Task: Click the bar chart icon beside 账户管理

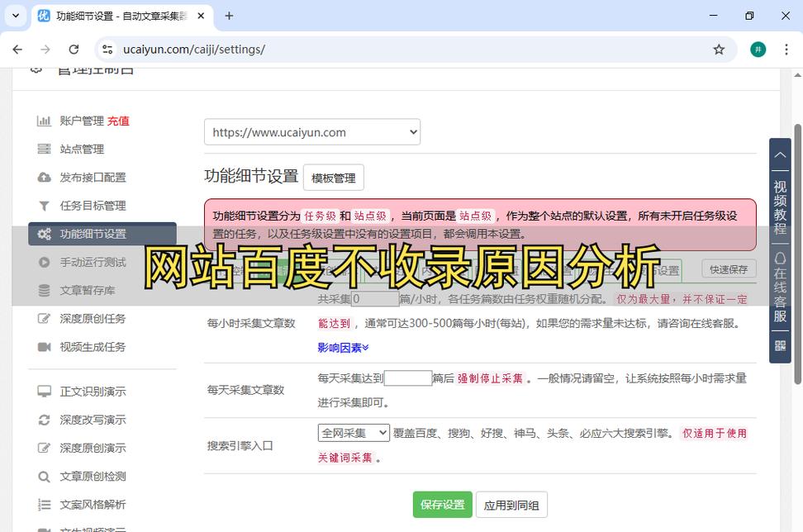Action: pos(44,121)
